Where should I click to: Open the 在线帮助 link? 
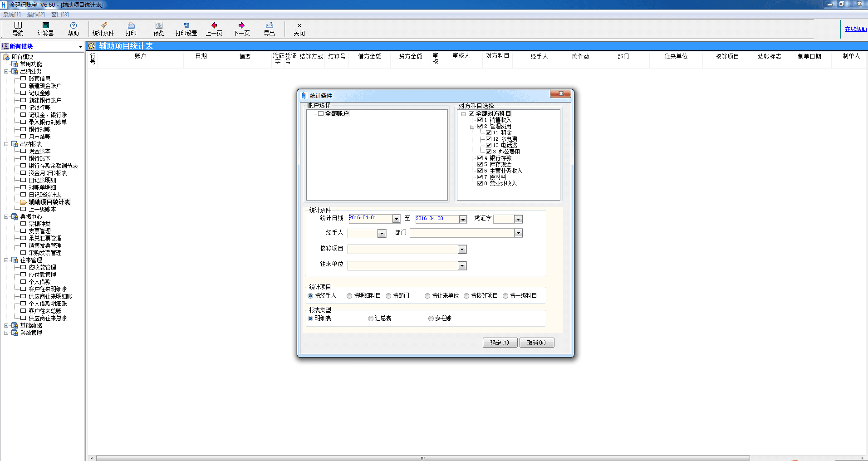click(855, 29)
